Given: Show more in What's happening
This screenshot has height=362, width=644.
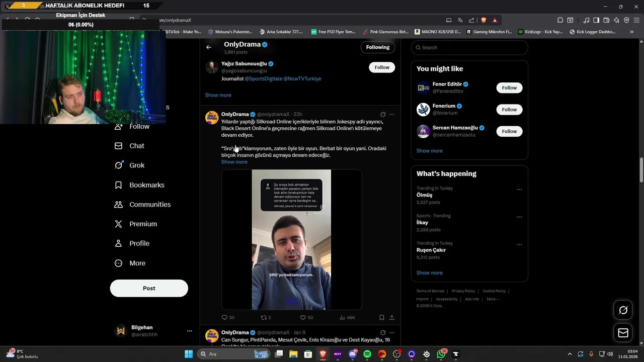Looking at the screenshot, I should click(x=430, y=273).
